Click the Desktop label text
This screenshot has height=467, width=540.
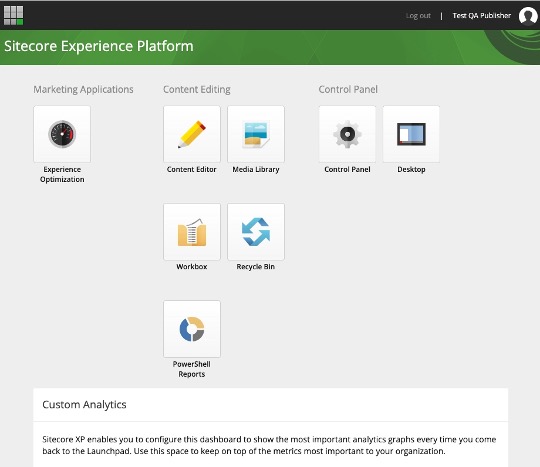pos(411,169)
